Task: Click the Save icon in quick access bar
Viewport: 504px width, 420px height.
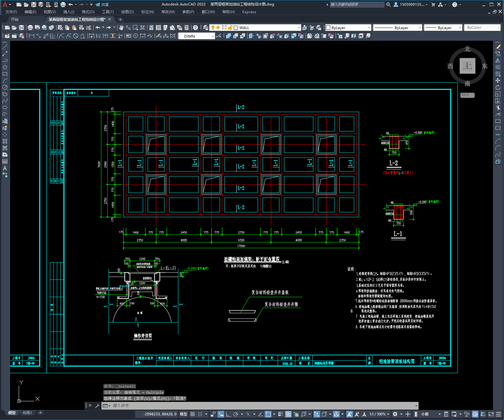Action: pyautogui.click(x=34, y=5)
